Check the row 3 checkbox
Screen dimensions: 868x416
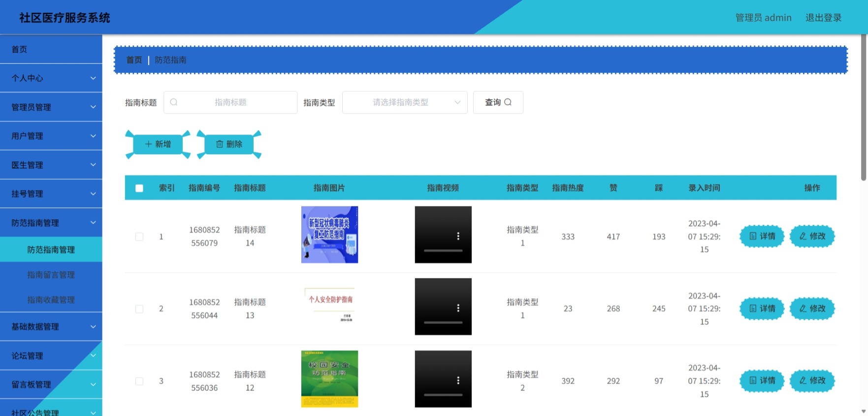pos(139,381)
